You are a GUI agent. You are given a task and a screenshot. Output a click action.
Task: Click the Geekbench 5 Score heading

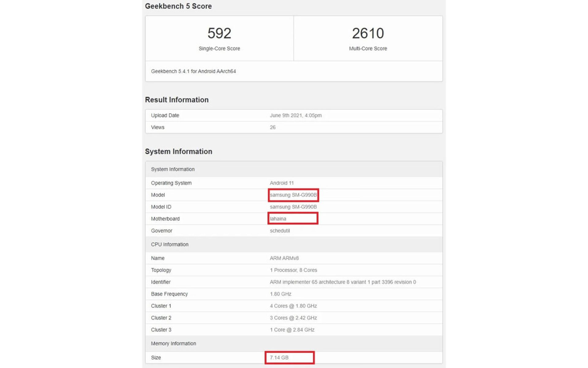point(178,6)
